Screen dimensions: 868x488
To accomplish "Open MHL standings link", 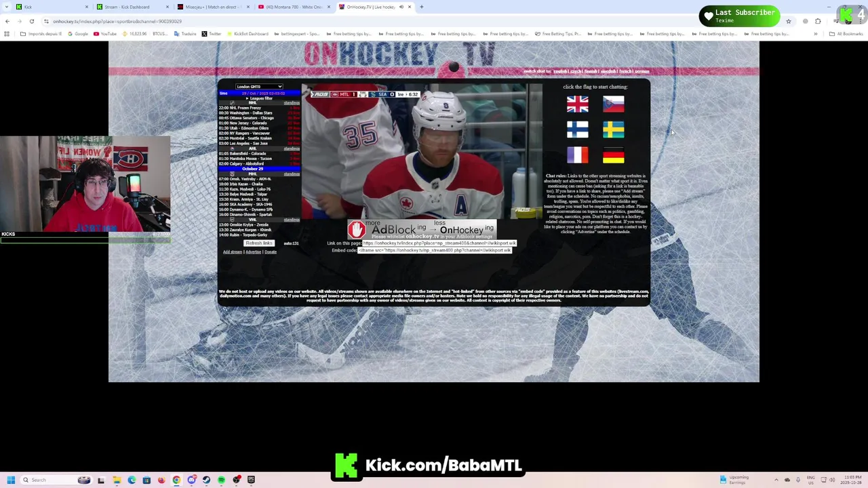I will pyautogui.click(x=292, y=174).
